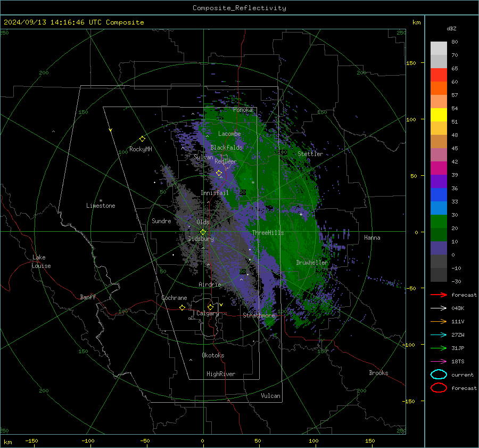Click the 'km' label at top right
The image size is (479, 448).
pyautogui.click(x=416, y=22)
